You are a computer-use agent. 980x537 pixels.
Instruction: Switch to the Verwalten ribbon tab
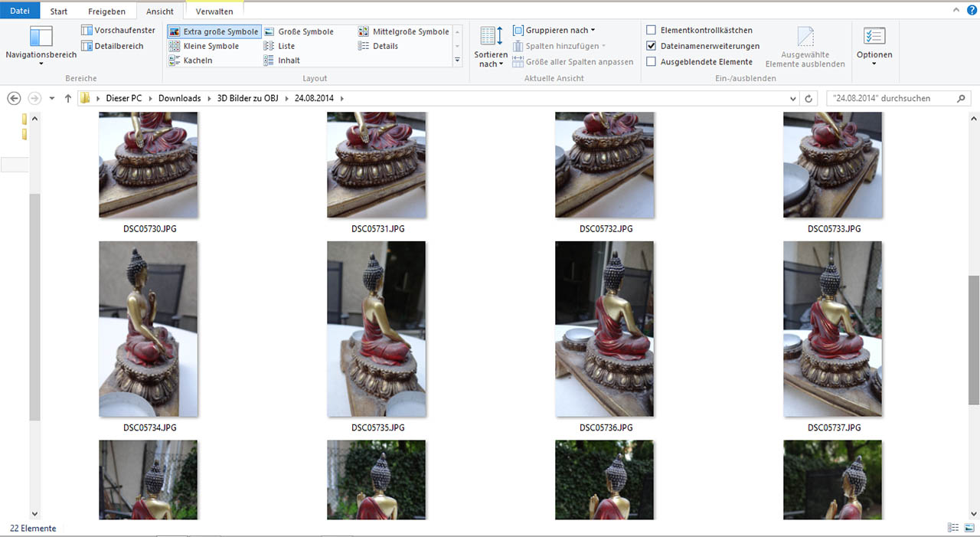click(214, 11)
